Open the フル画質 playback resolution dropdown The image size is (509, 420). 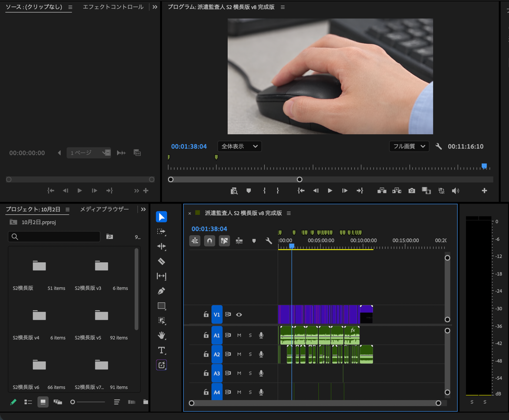(409, 146)
